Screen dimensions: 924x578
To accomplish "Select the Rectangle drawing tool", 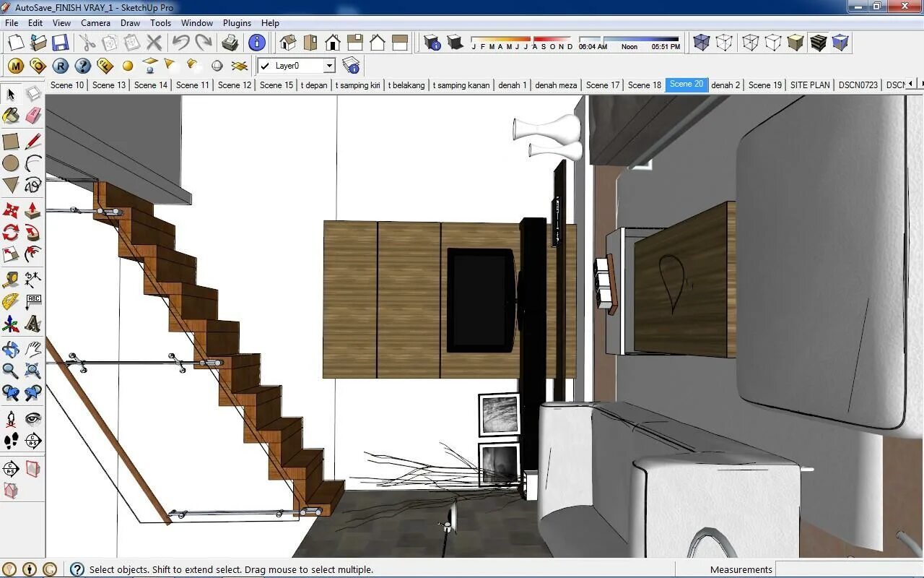I will pyautogui.click(x=11, y=142).
